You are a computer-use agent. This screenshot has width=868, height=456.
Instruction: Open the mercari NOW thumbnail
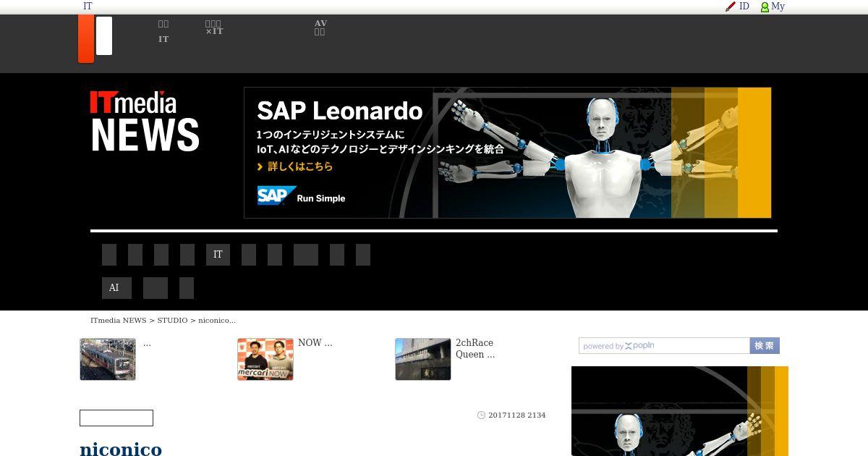point(265,359)
